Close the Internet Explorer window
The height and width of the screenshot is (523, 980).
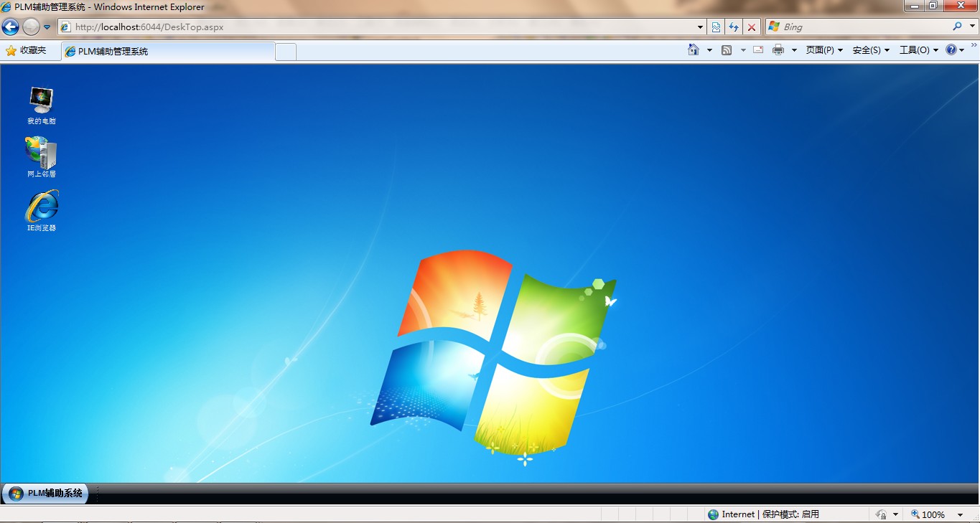961,6
